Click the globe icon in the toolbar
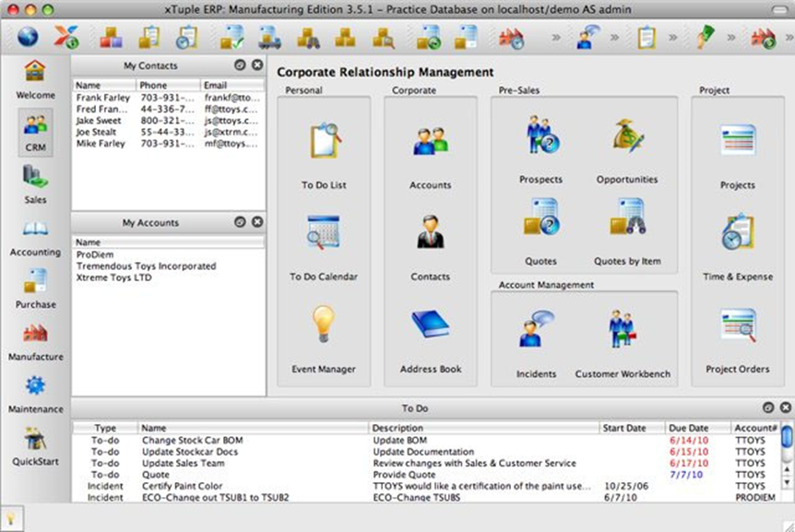Viewport: 795px width, 532px height. (28, 37)
